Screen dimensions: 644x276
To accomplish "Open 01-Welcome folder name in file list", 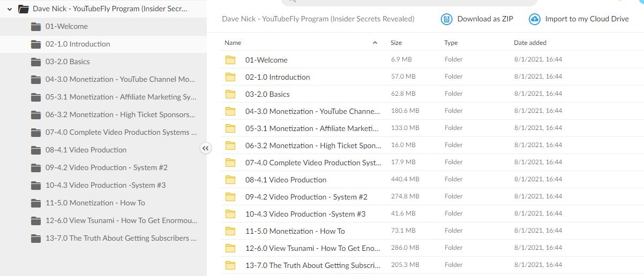I will coord(266,60).
